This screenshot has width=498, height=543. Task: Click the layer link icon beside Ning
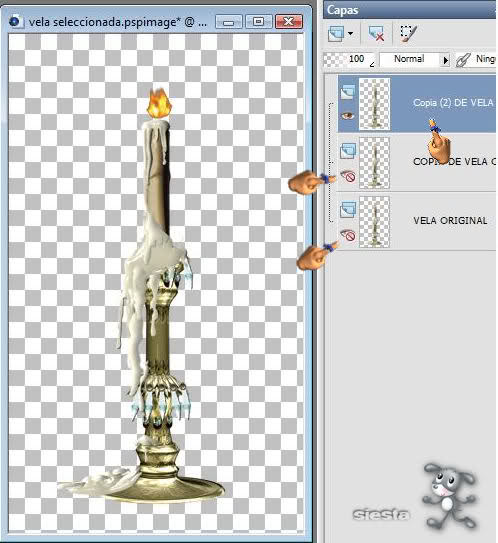tap(463, 60)
